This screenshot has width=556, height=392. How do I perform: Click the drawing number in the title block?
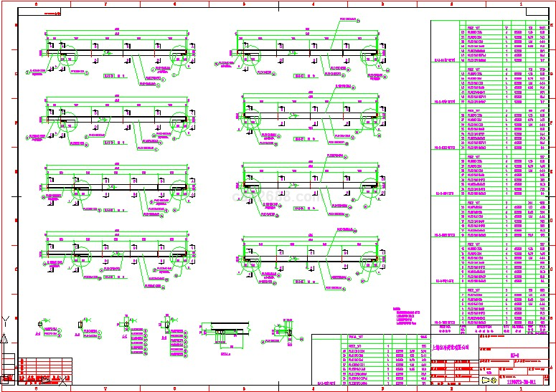521,382
